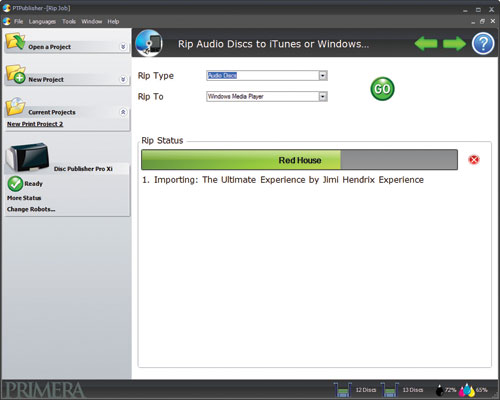Screen dimensions: 500x400
Task: Open the Rip To dropdown
Action: coord(323,97)
